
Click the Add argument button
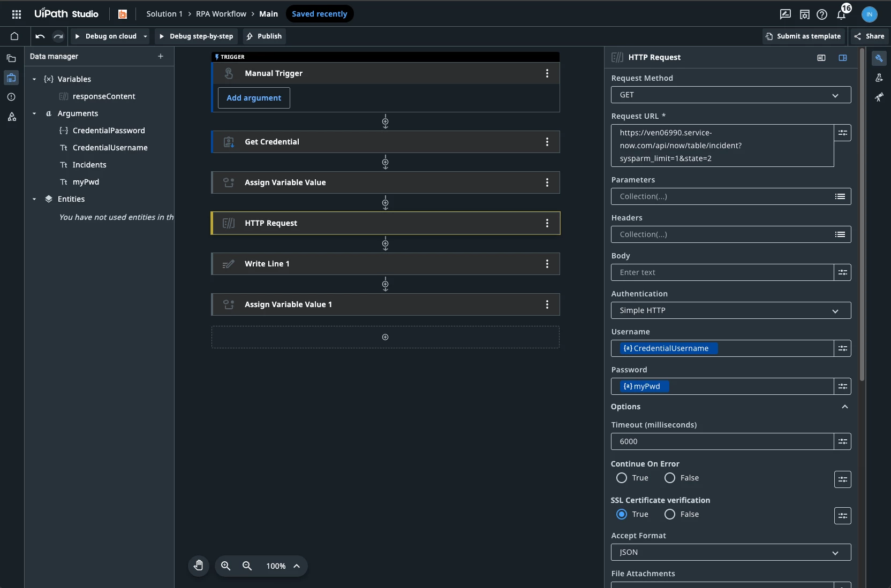pyautogui.click(x=254, y=98)
